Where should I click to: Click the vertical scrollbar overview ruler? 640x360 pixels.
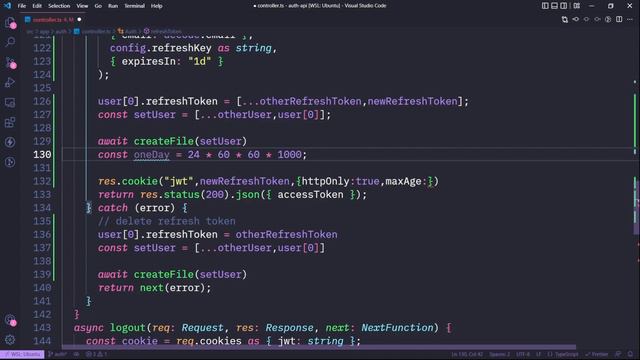click(636, 192)
